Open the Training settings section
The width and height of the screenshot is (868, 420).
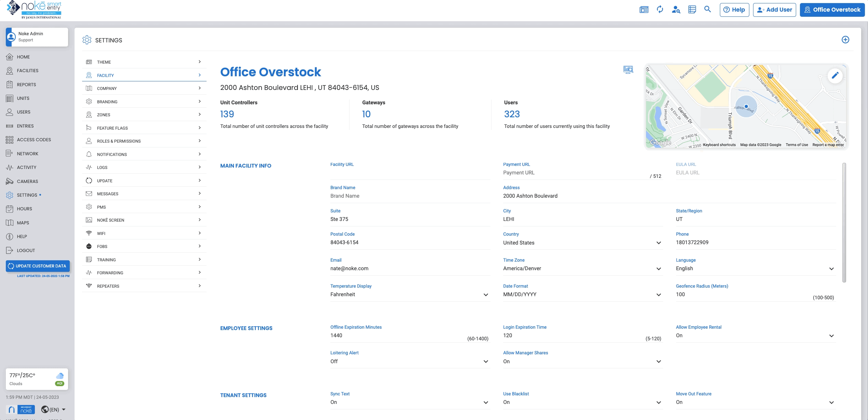144,260
